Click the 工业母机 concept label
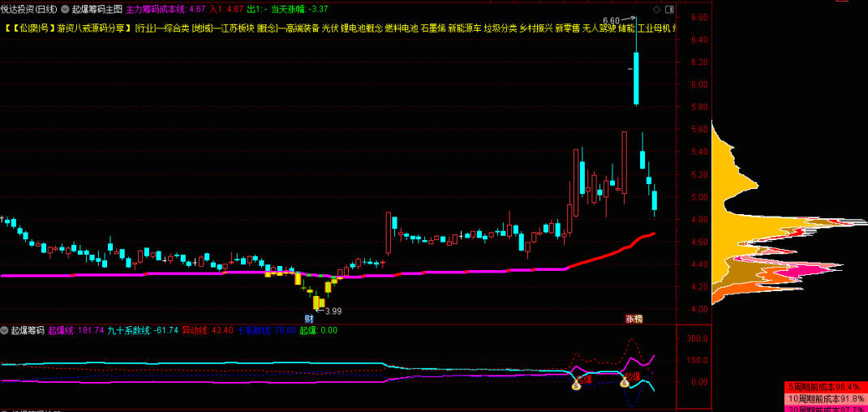Viewport: 868px width, 412px height. (654, 28)
